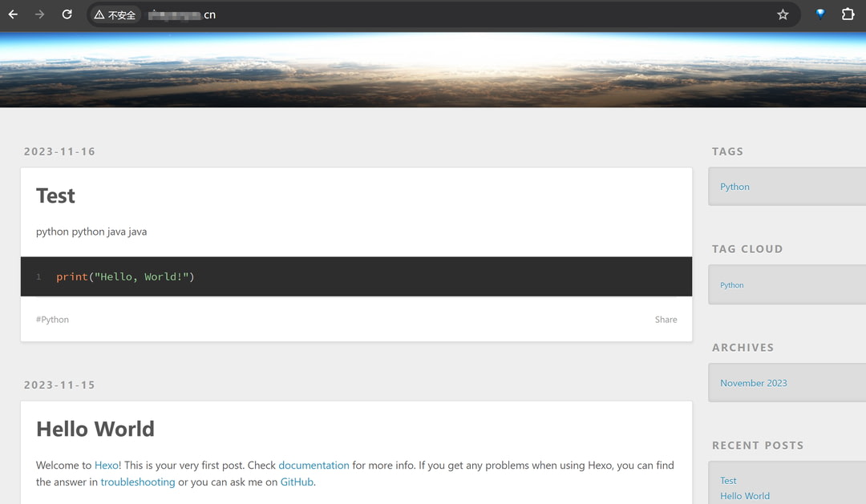Open Test in Recent Posts
866x504 pixels.
(728, 481)
